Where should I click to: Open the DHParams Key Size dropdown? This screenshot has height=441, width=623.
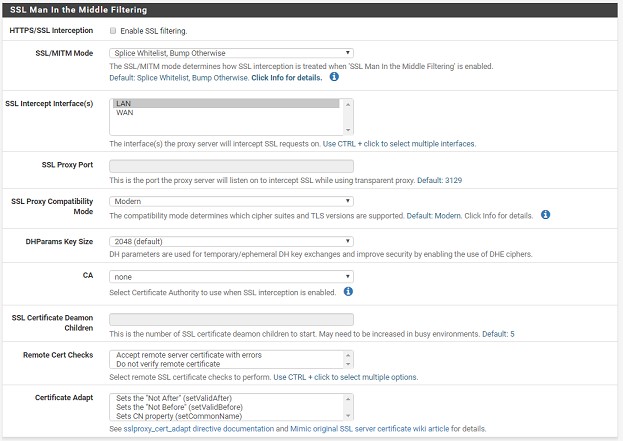231,241
